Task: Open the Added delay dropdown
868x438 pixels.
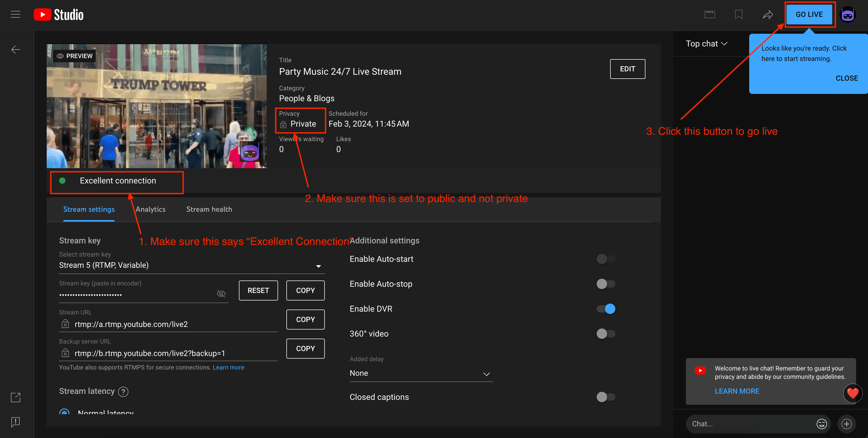Action: (x=421, y=373)
